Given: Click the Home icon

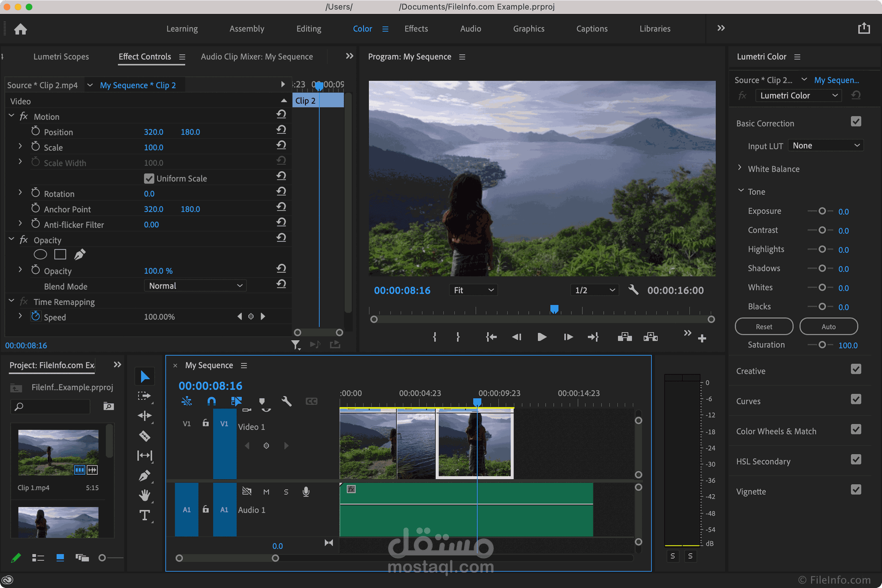Looking at the screenshot, I should [21, 29].
